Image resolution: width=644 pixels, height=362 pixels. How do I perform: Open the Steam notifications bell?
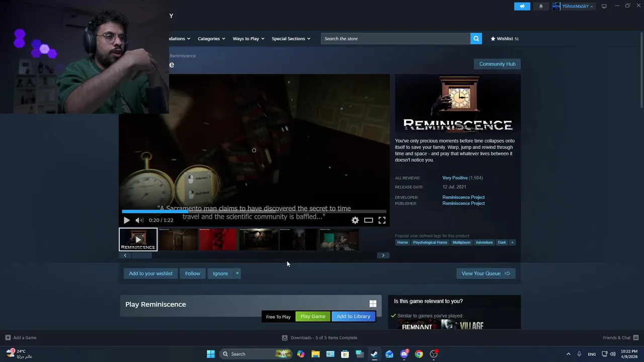click(x=541, y=6)
